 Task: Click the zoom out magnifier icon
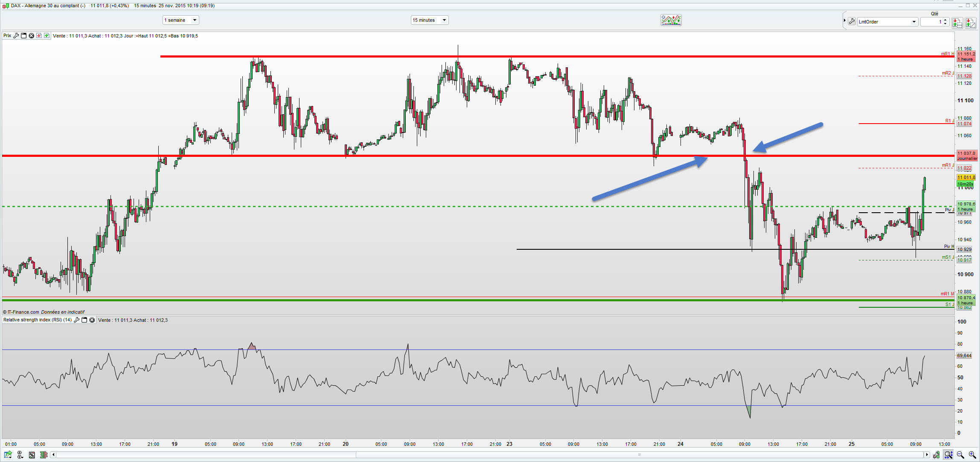pos(960,455)
